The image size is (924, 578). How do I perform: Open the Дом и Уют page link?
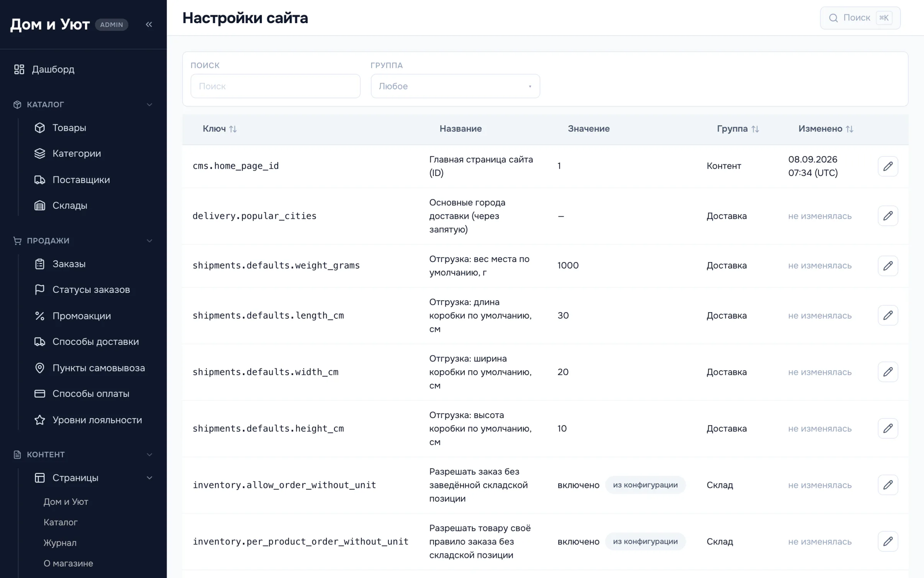tap(66, 502)
